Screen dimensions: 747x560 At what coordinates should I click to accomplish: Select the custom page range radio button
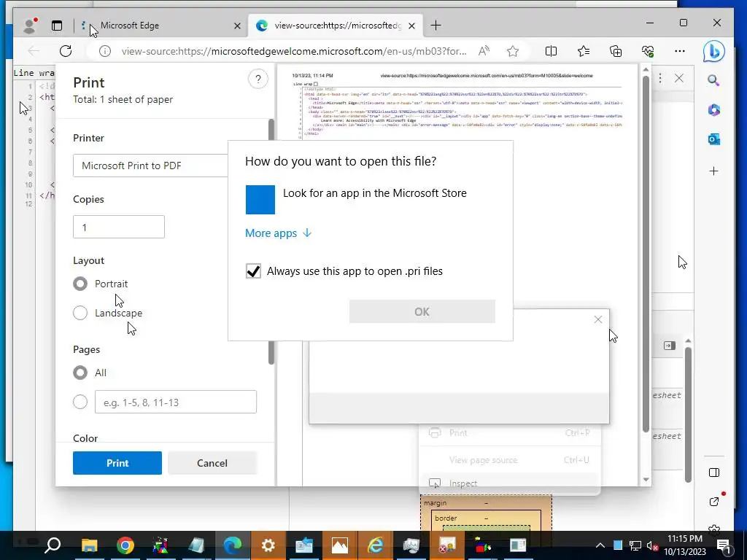click(80, 402)
